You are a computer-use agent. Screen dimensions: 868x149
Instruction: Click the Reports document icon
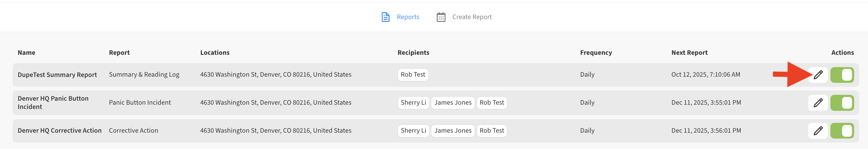385,17
